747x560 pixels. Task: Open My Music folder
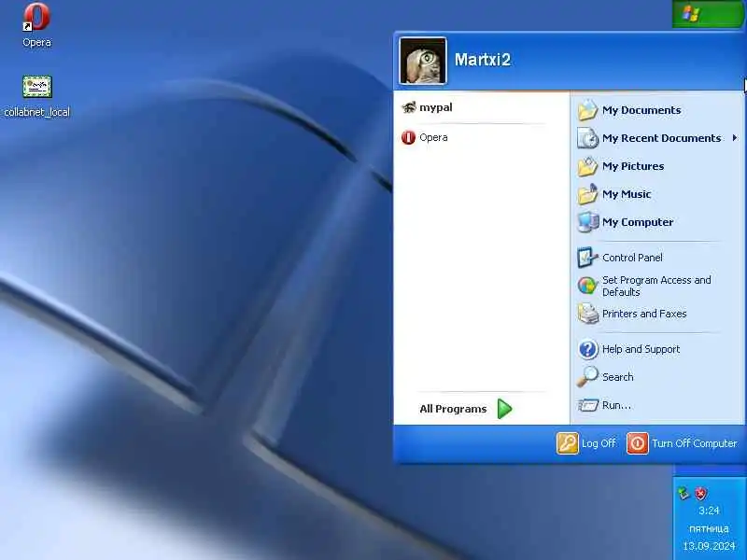657,194
